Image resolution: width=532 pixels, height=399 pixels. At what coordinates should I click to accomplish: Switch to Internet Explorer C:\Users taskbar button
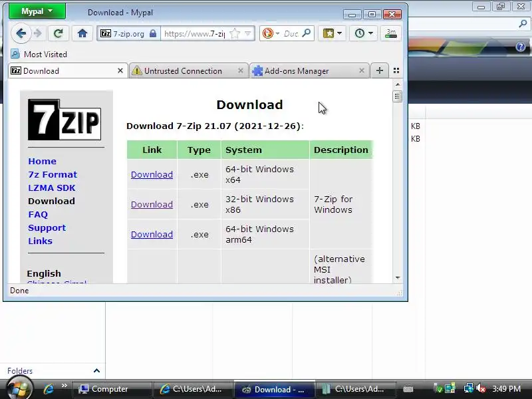(x=193, y=389)
